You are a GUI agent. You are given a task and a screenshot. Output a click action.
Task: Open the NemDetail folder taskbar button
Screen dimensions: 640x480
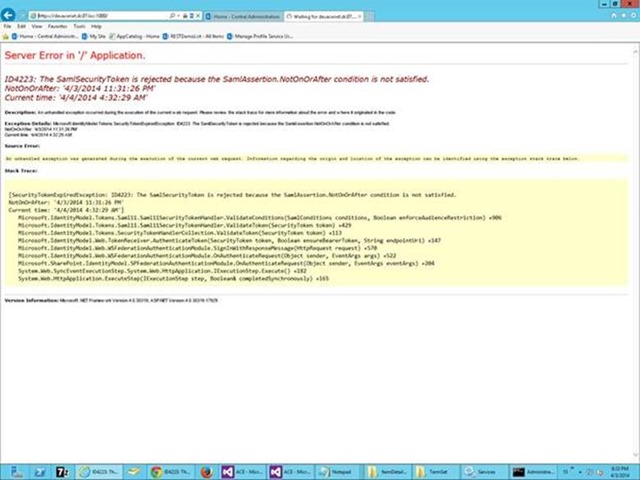click(x=387, y=472)
